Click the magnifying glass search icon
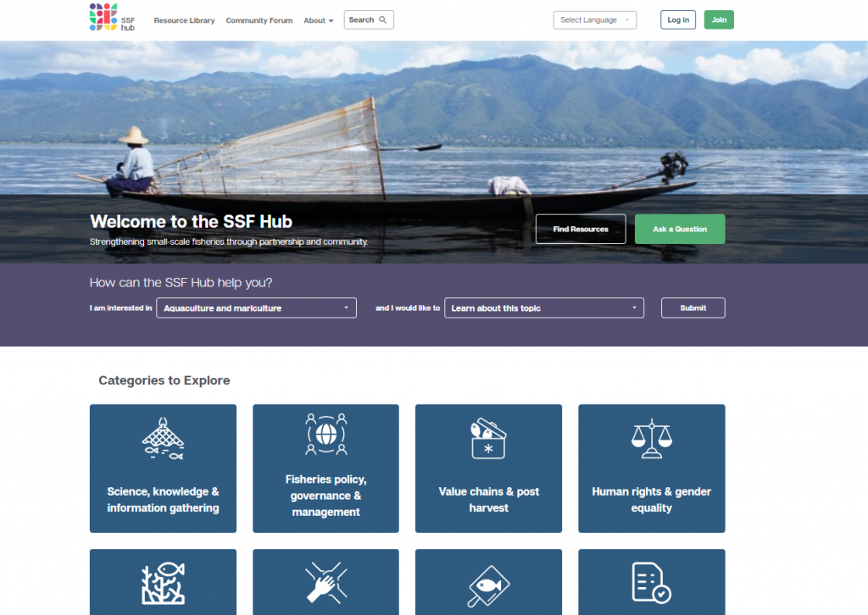 coord(382,20)
